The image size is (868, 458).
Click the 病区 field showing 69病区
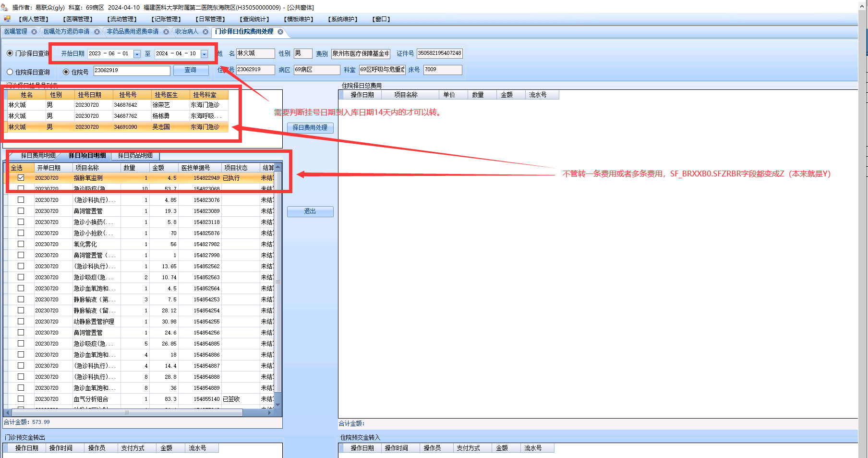click(x=317, y=70)
